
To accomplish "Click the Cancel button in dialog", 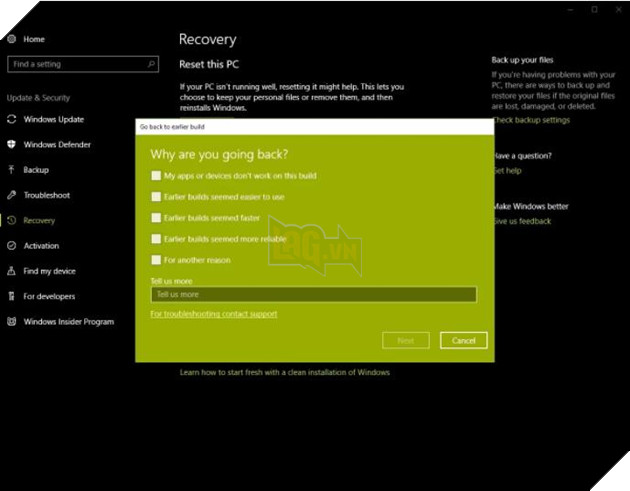I will coord(464,340).
